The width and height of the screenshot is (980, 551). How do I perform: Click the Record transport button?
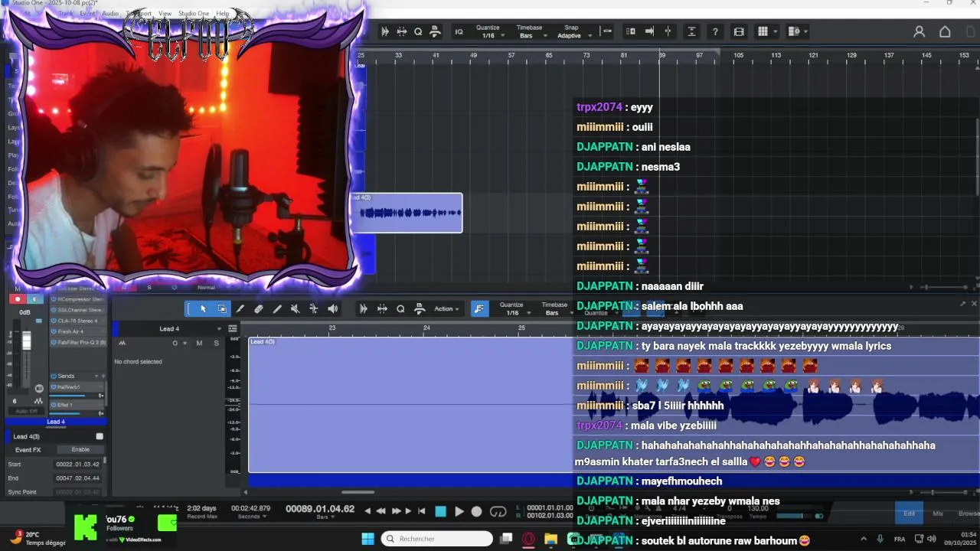point(476,511)
